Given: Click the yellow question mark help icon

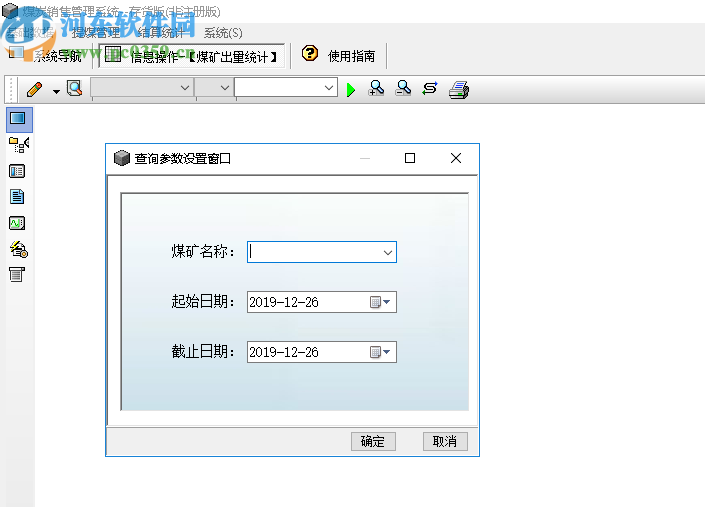Looking at the screenshot, I should click(310, 53).
